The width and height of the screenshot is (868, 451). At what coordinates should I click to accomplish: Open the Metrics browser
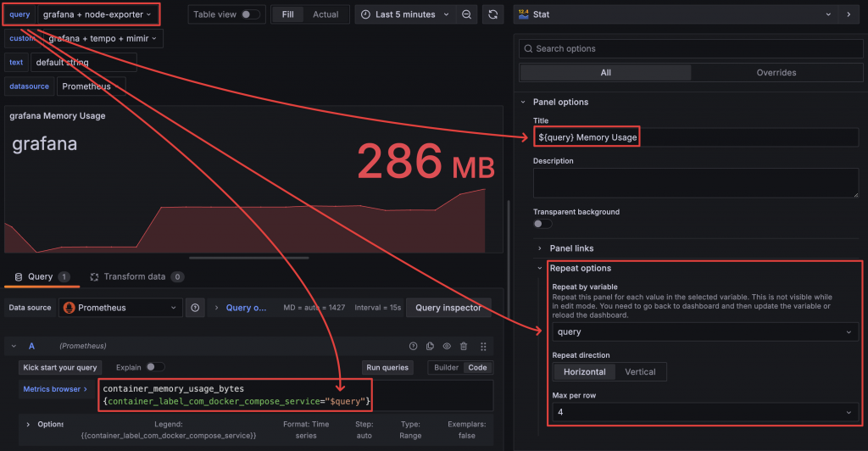pyautogui.click(x=55, y=389)
